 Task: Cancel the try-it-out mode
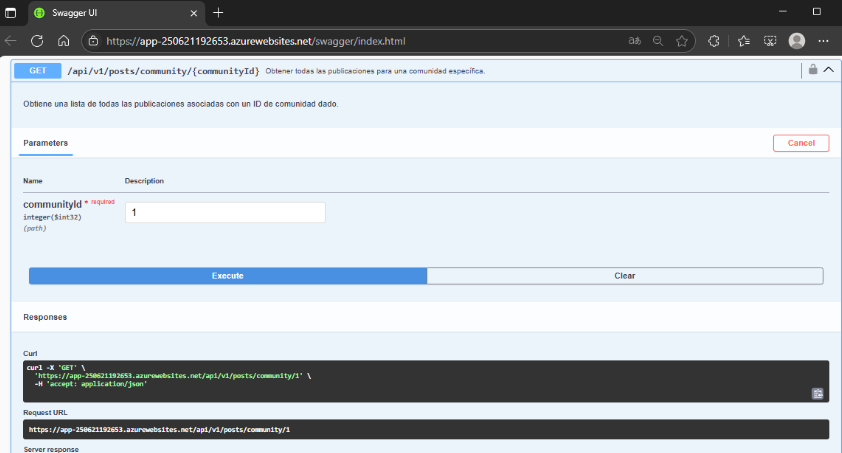tap(801, 143)
